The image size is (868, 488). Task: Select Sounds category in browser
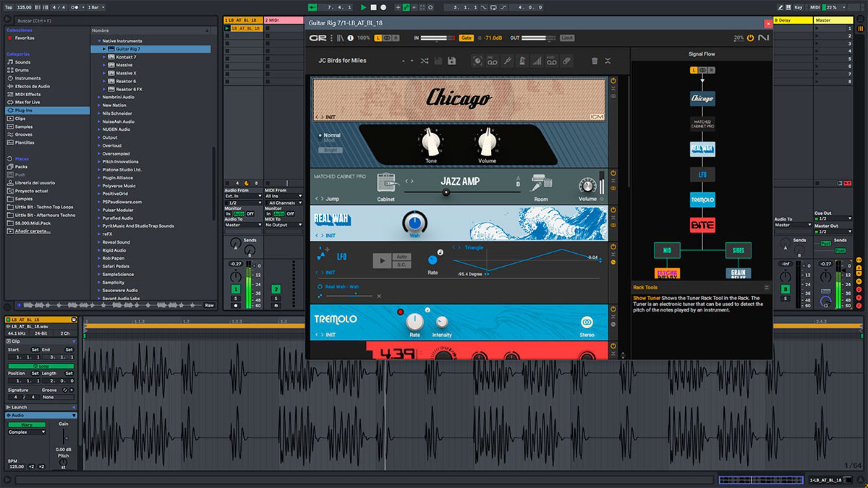coord(22,62)
